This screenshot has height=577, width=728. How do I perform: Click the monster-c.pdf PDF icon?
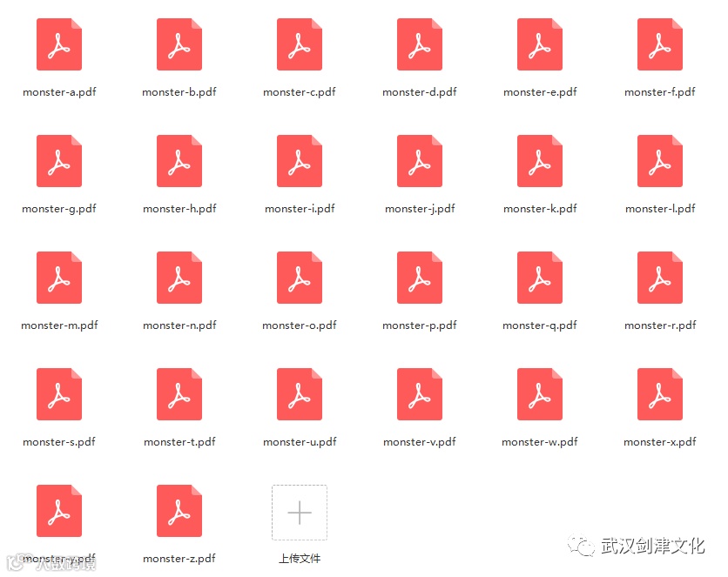click(300, 44)
